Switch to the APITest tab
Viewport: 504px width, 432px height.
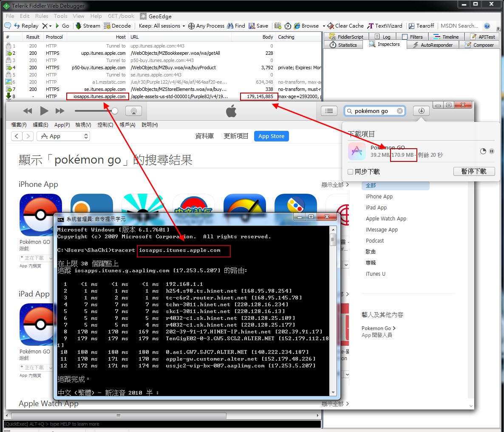coord(483,37)
